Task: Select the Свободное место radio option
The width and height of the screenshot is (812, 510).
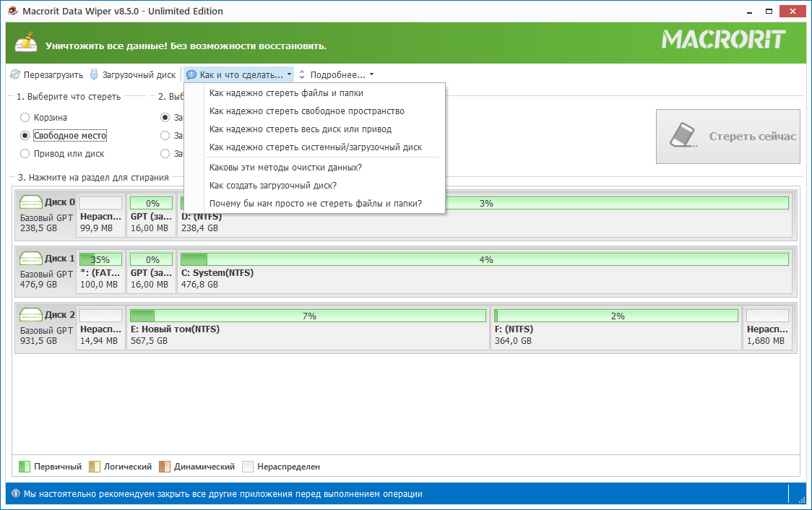Action: point(25,135)
